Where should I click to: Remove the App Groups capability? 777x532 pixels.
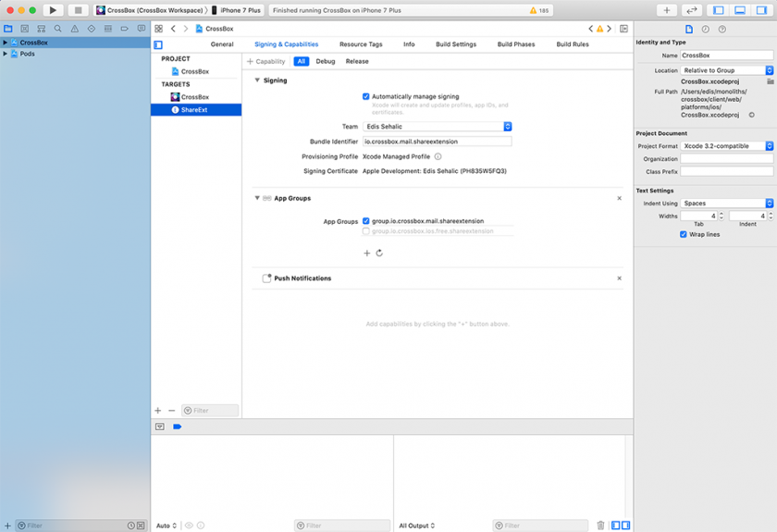[x=619, y=198]
